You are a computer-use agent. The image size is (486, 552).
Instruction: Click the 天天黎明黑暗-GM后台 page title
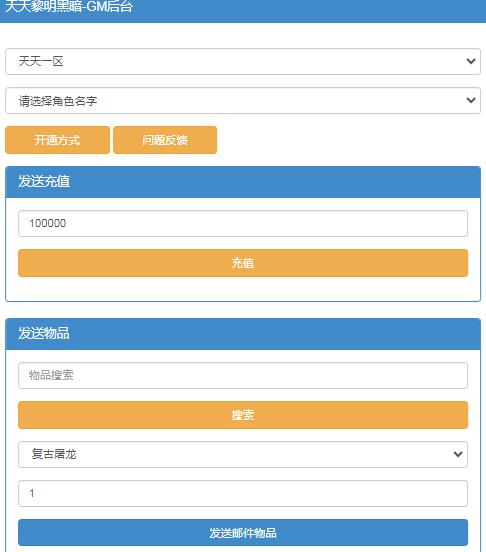coord(69,6)
